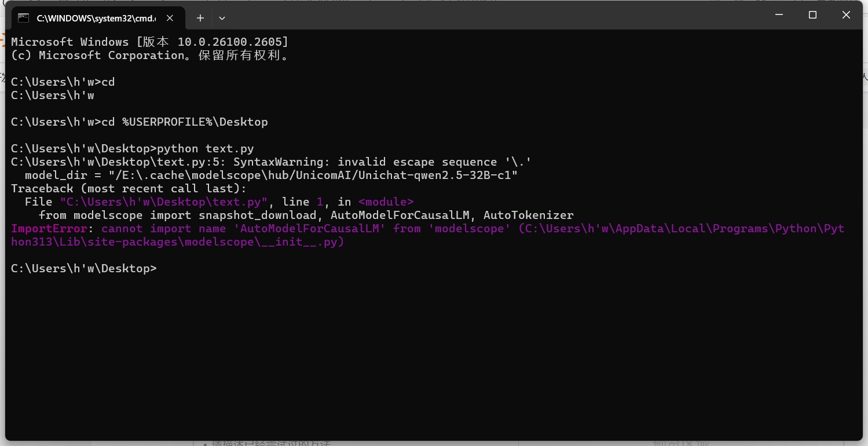Viewport: 868px width, 446px height.
Task: Click the 'Traceback (most recent call last)' line
Action: pyautogui.click(x=129, y=188)
